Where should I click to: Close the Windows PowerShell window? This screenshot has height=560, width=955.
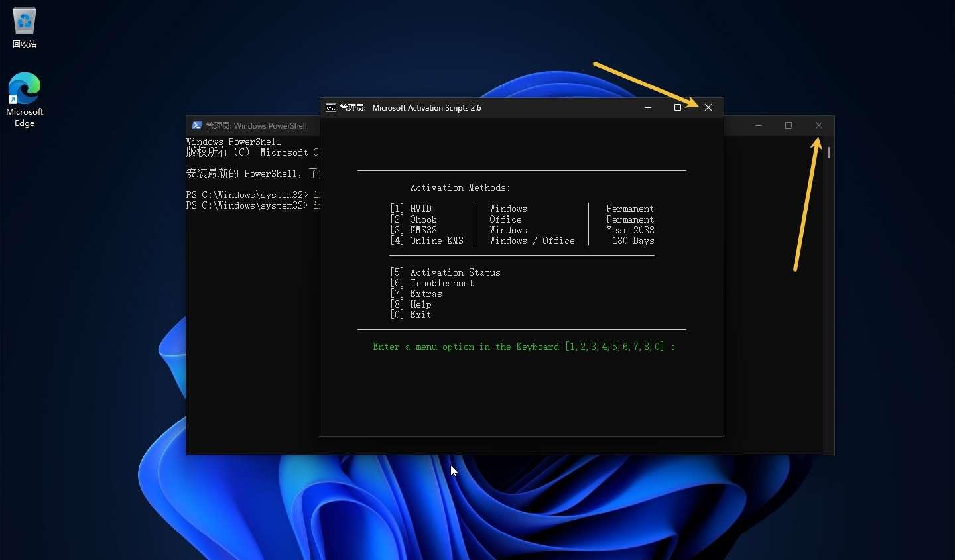pyautogui.click(x=819, y=125)
